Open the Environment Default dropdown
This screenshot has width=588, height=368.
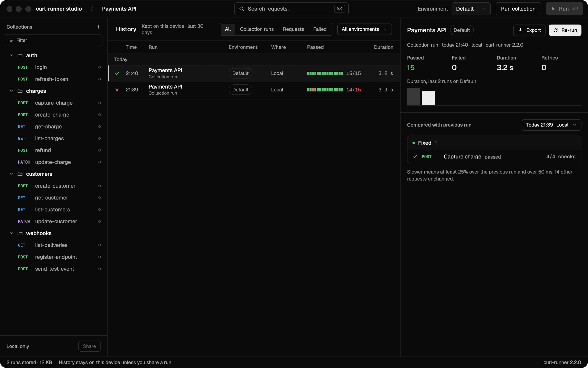471,9
